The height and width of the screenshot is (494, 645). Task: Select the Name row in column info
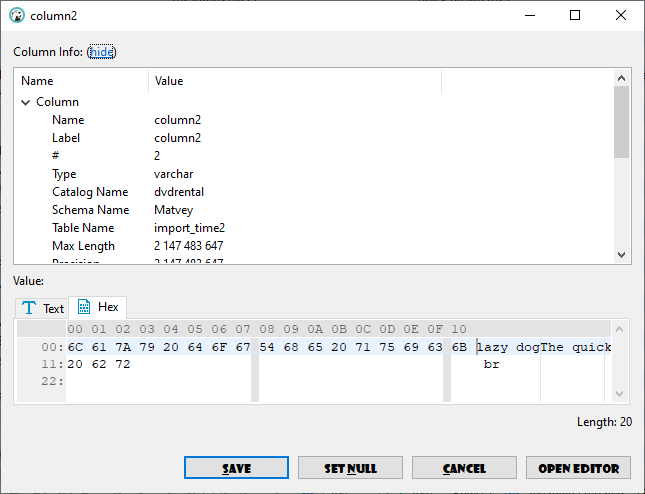(314, 120)
